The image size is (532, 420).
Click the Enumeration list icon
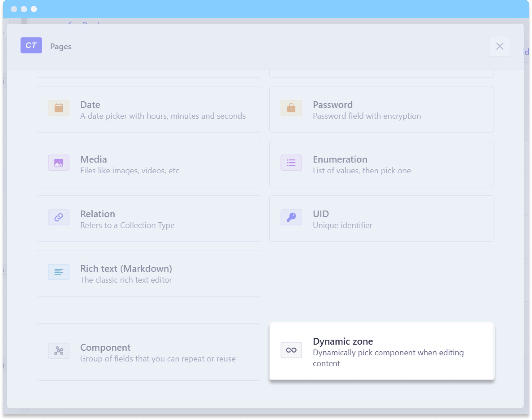(x=291, y=162)
